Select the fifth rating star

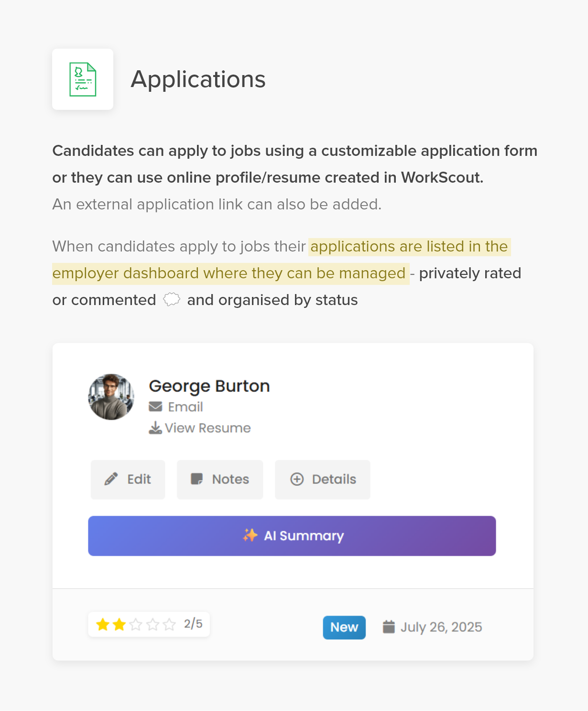click(169, 624)
